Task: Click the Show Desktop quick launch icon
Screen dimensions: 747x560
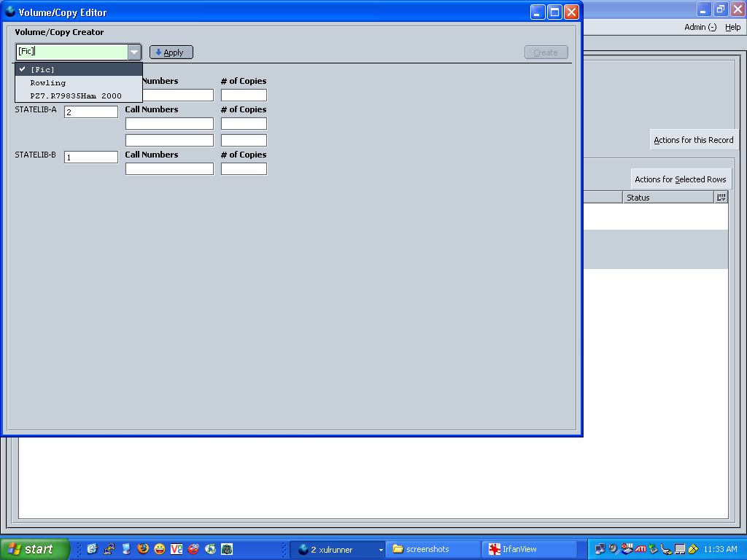Action: tap(126, 549)
